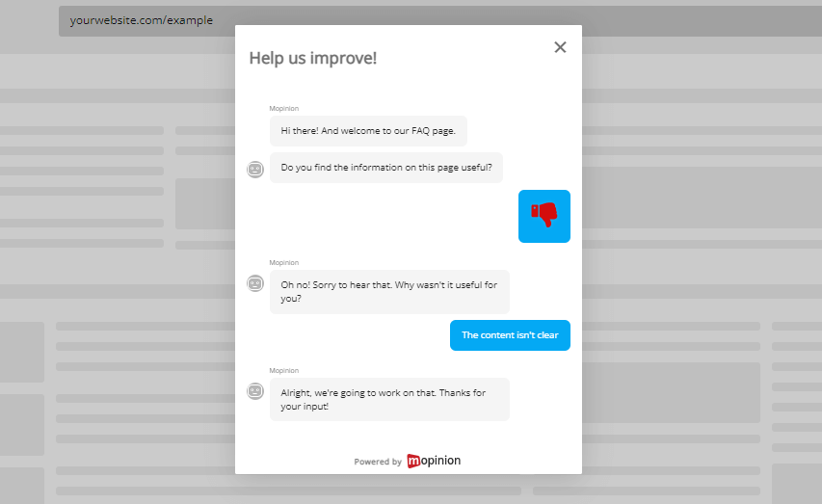Click the 'Hi there!' welcome message bubble
Image resolution: width=822 pixels, height=504 pixels.
coord(368,131)
